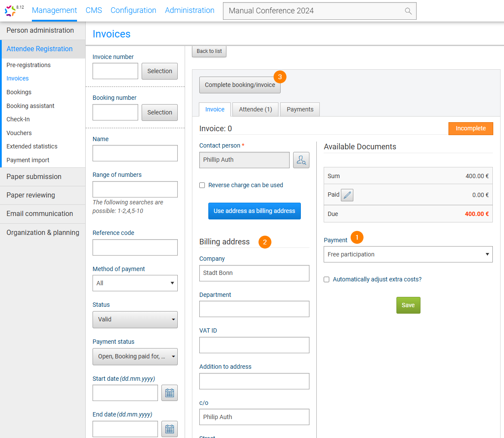Image resolution: width=504 pixels, height=438 pixels.
Task: Open the Start date calendar picker
Action: (170, 393)
